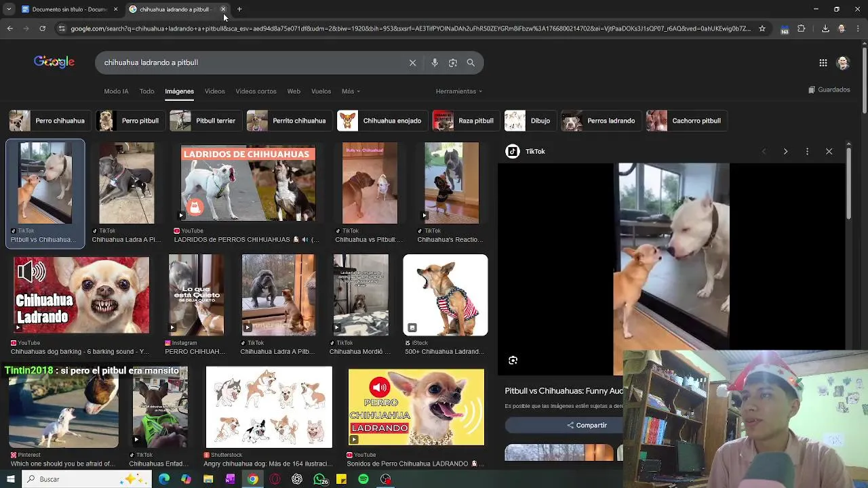This screenshot has width=868, height=488.
Task: Switch to the Videos tab
Action: [x=215, y=91]
